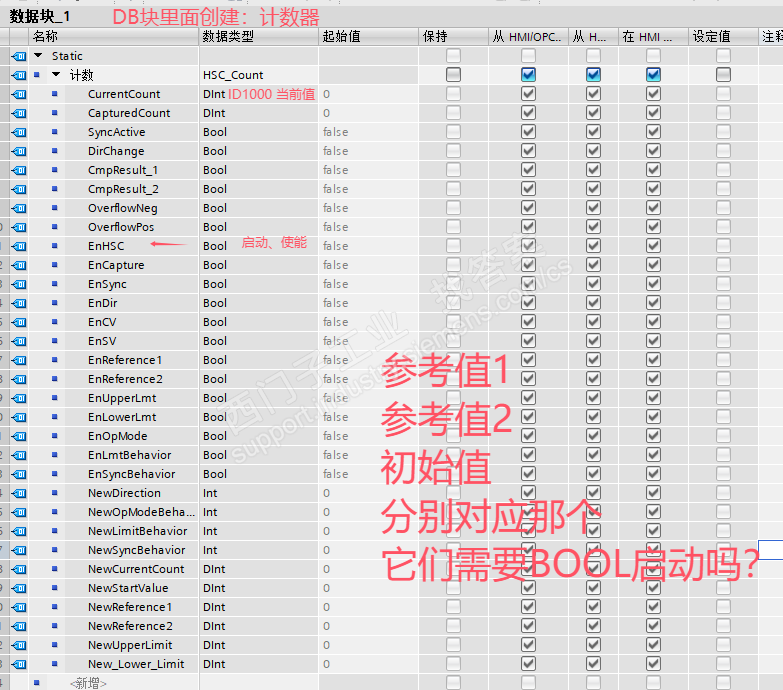Select the 从 HMI/OPC.. column header
The image size is (783, 690).
pos(528,36)
